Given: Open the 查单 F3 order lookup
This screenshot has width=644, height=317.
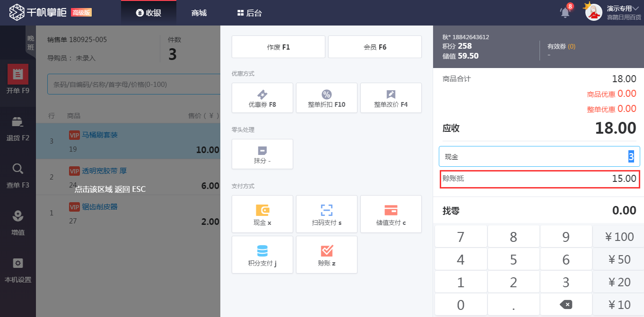Looking at the screenshot, I should pyautogui.click(x=18, y=175).
